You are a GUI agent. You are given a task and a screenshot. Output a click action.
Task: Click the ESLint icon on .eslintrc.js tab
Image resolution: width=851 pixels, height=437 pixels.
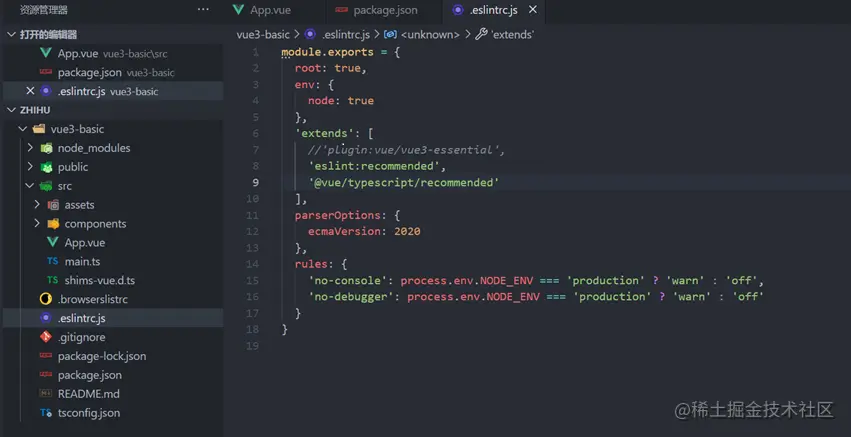coord(458,10)
